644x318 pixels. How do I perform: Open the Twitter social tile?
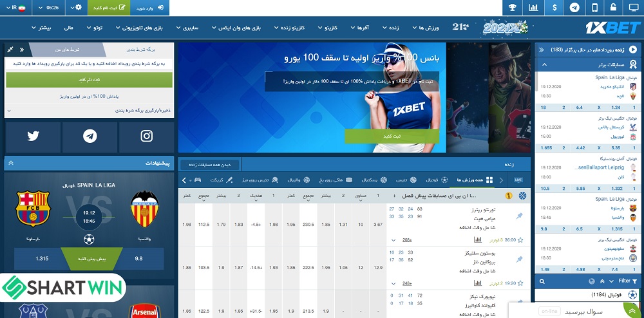pyautogui.click(x=33, y=136)
